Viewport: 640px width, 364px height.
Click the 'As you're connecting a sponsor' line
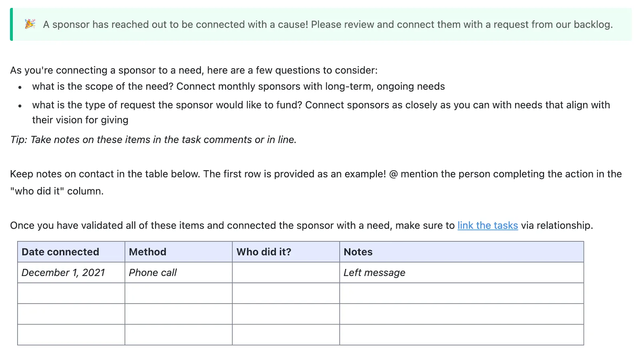(x=194, y=70)
